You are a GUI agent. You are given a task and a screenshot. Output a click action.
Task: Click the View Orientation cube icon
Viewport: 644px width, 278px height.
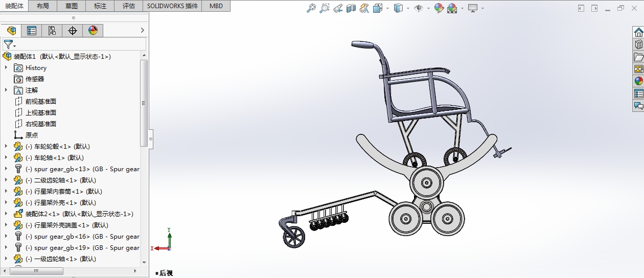point(378,8)
